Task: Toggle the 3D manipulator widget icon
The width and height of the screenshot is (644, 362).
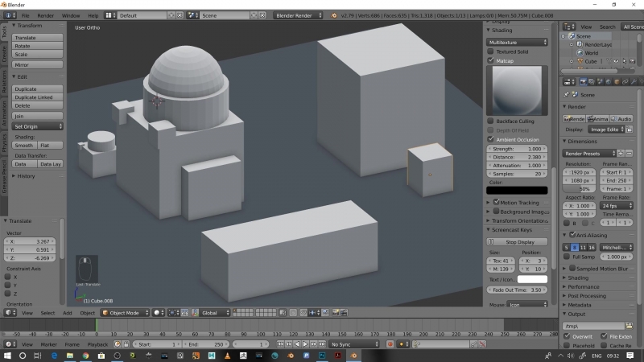Action: [x=195, y=313]
